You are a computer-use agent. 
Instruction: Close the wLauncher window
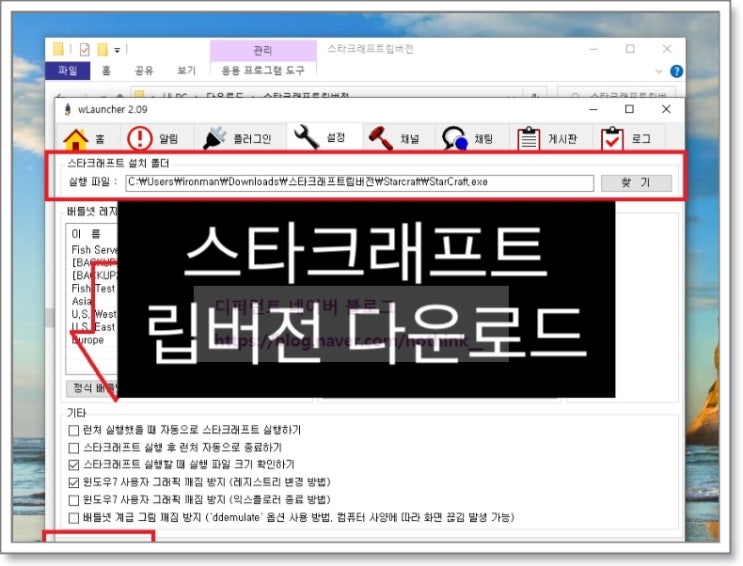pyautogui.click(x=666, y=110)
